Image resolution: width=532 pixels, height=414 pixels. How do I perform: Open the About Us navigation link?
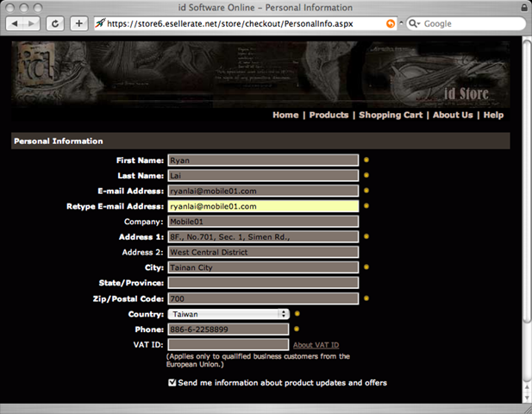(x=453, y=115)
